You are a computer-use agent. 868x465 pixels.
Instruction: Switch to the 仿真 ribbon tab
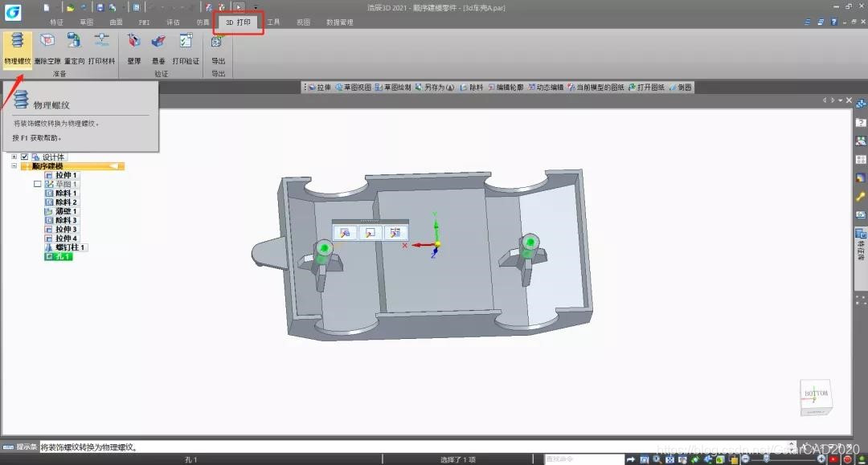tap(203, 22)
